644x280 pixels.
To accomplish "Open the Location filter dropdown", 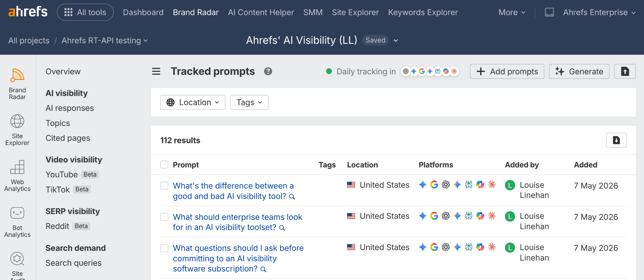I will 193,102.
